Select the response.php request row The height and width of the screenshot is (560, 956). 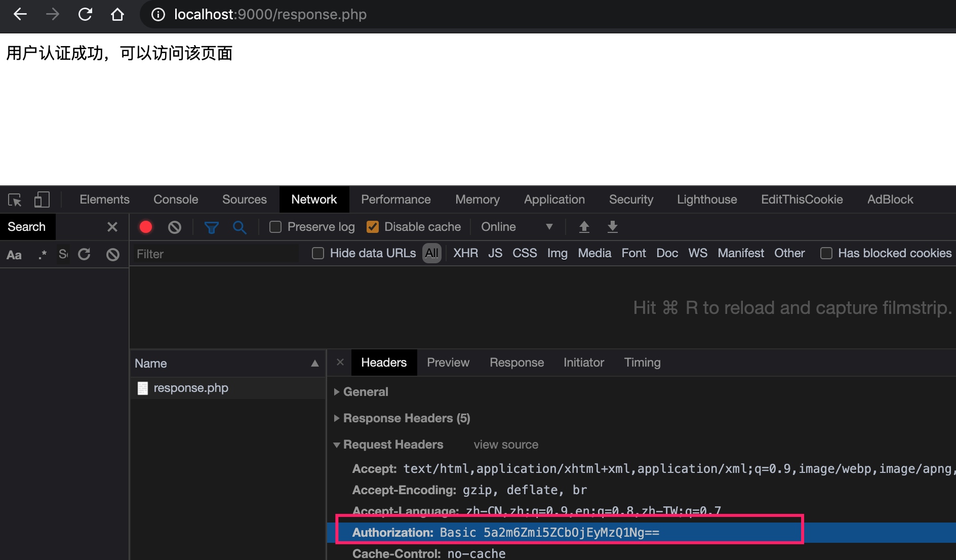pyautogui.click(x=228, y=388)
